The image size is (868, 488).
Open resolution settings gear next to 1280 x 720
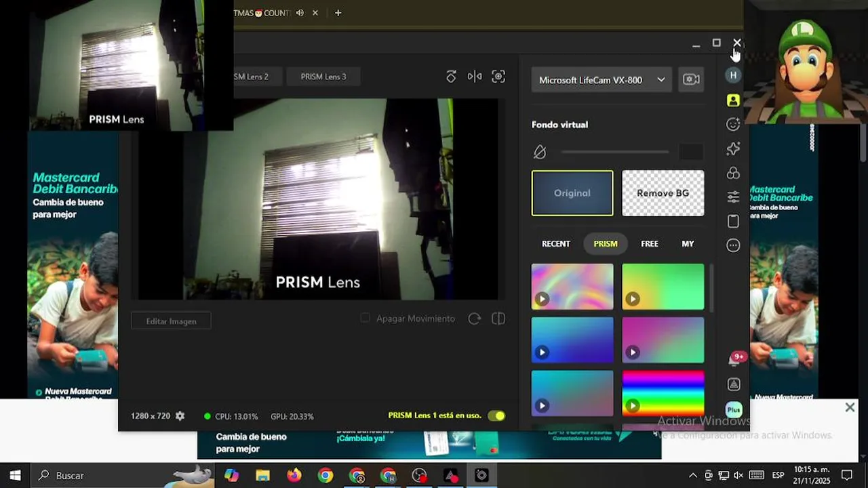tap(180, 416)
